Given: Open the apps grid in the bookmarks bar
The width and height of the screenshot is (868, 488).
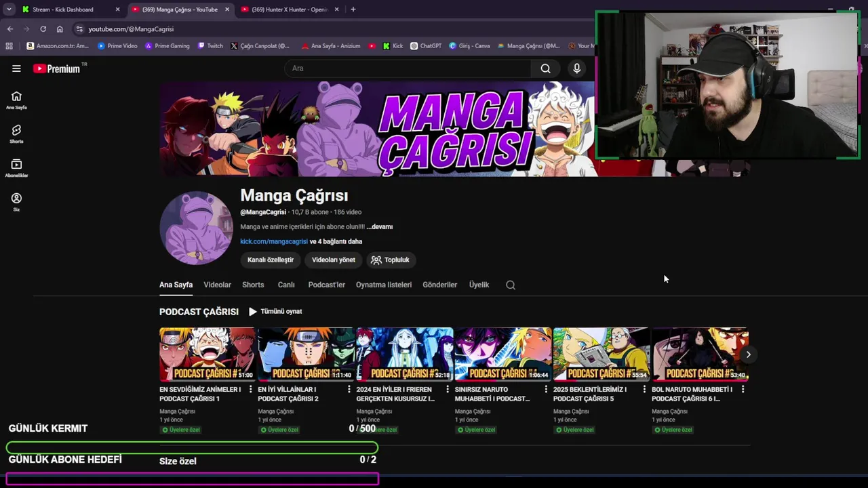Looking at the screenshot, I should tap(9, 46).
